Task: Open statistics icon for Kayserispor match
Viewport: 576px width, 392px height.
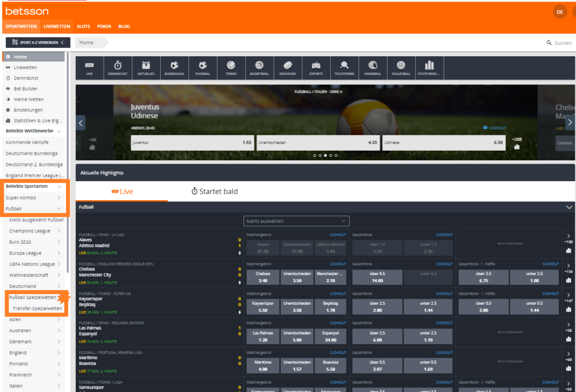Action: [x=569, y=309]
